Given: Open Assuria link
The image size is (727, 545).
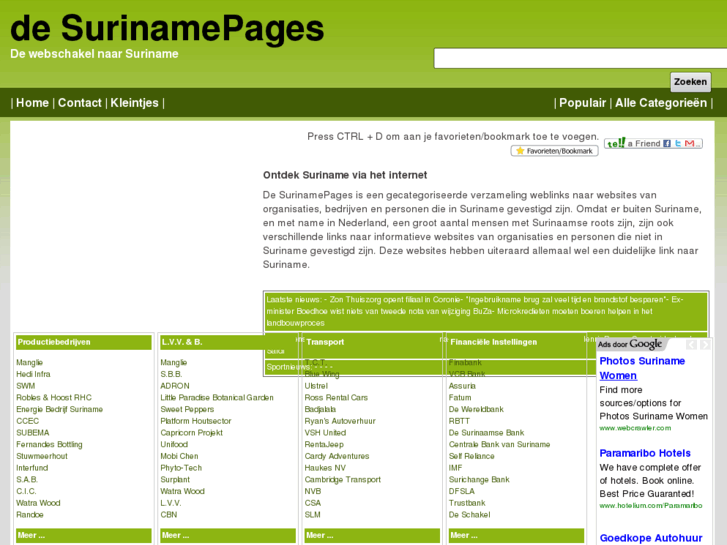Looking at the screenshot, I should click(x=462, y=386).
